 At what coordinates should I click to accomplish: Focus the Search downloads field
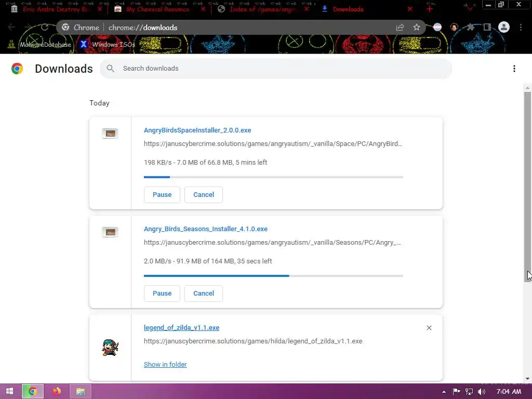tap(276, 69)
